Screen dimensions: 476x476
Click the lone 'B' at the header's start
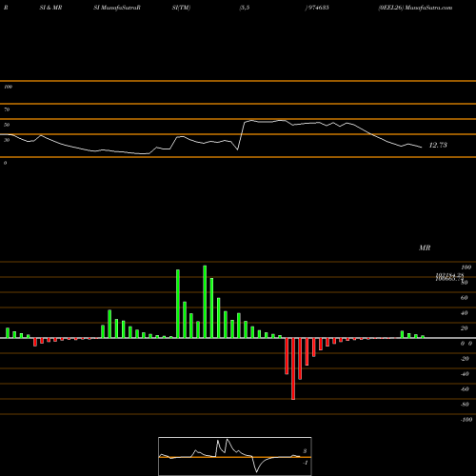pyautogui.click(x=6, y=8)
